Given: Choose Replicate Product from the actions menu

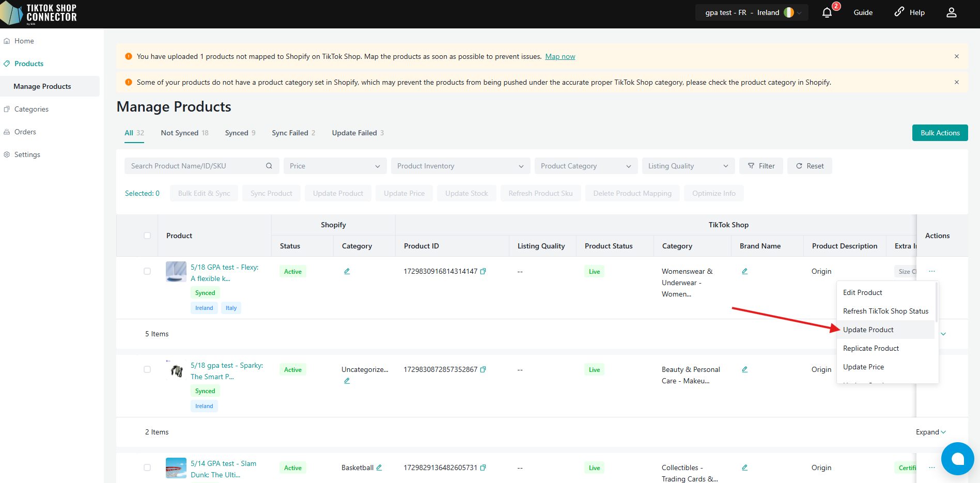Looking at the screenshot, I should point(886,348).
